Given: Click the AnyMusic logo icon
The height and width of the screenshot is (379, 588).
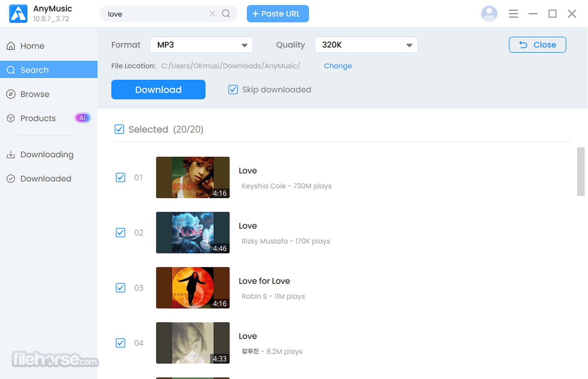Looking at the screenshot, I should (18, 14).
